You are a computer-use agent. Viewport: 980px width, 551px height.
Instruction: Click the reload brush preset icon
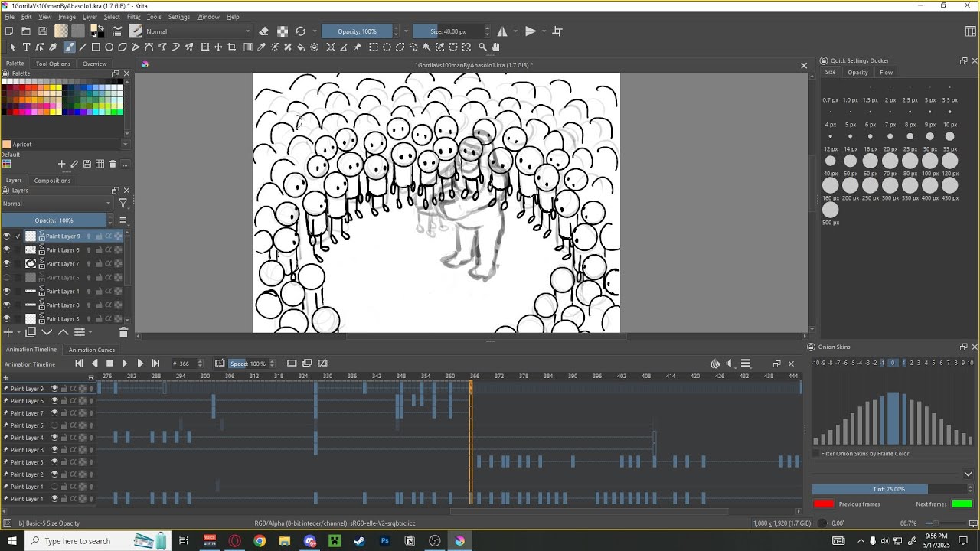tap(300, 31)
